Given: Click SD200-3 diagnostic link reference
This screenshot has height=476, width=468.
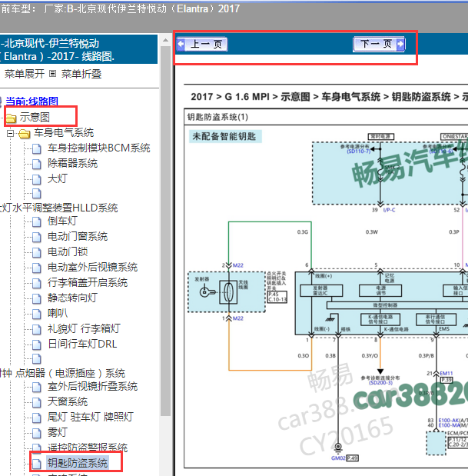Looking at the screenshot, I should [380, 383].
